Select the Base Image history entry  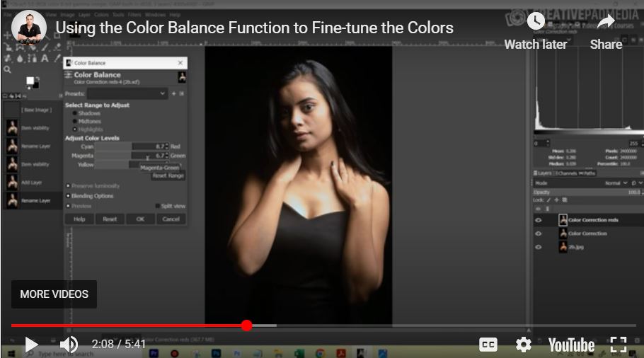(x=32, y=110)
